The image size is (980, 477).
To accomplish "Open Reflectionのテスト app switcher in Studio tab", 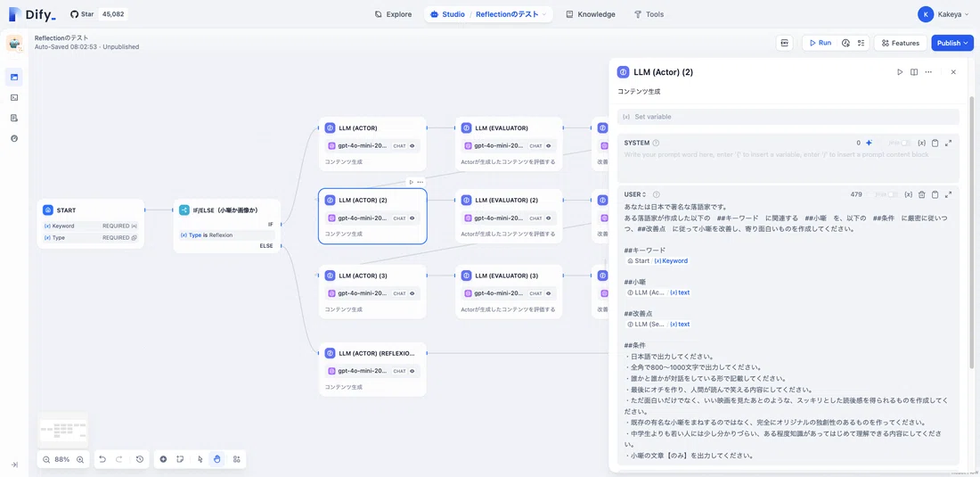I will [511, 14].
